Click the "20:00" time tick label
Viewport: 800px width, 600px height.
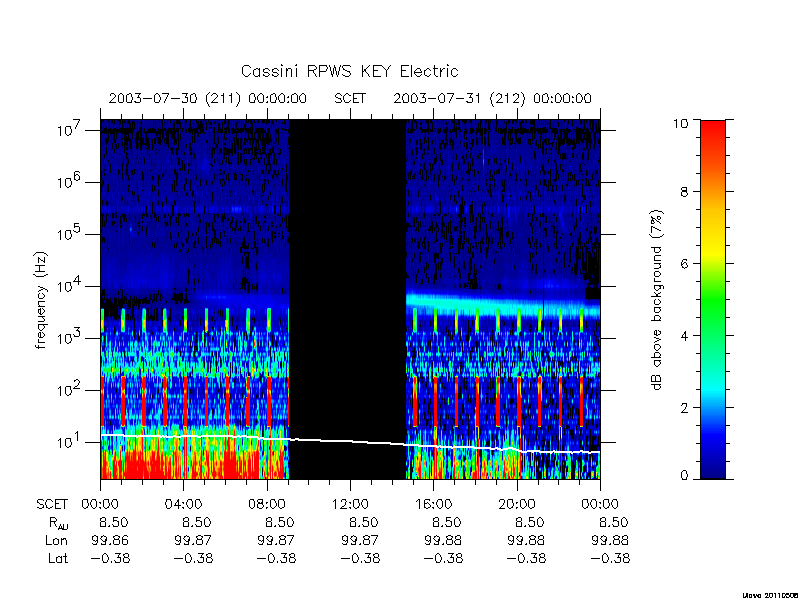pos(516,504)
